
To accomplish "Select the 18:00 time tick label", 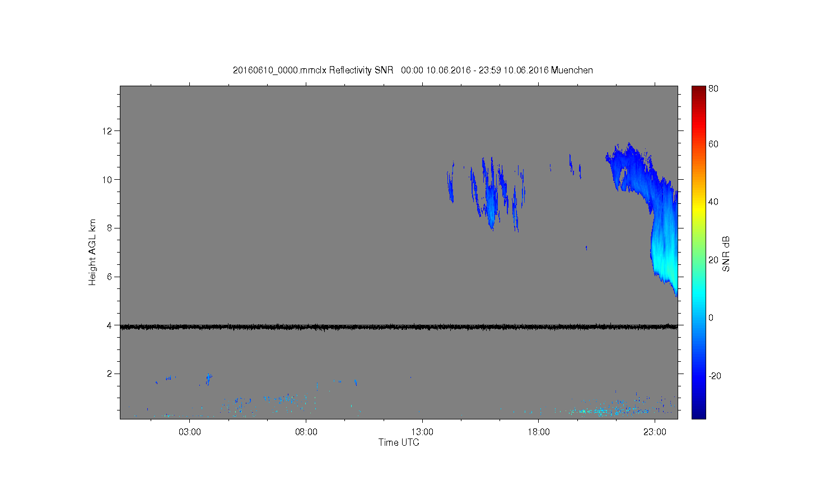I will pyautogui.click(x=539, y=432).
